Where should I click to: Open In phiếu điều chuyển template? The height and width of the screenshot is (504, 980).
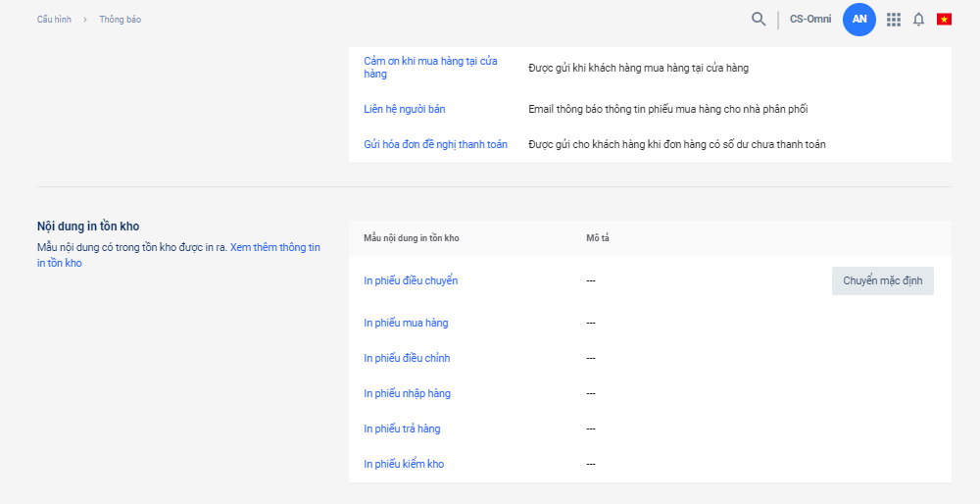click(x=411, y=280)
